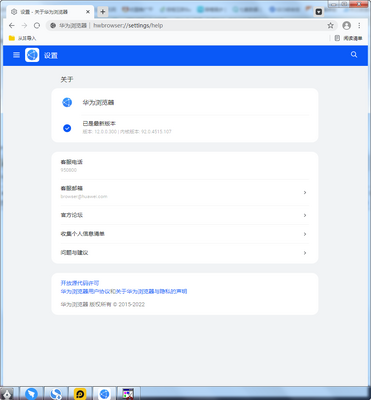Bookmark this page with the star icon
This screenshot has height=400, width=371.
[330, 25]
